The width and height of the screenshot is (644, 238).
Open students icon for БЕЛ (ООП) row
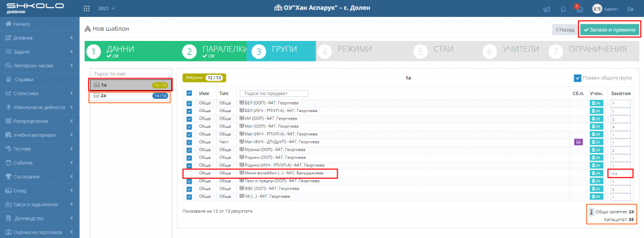(596, 103)
